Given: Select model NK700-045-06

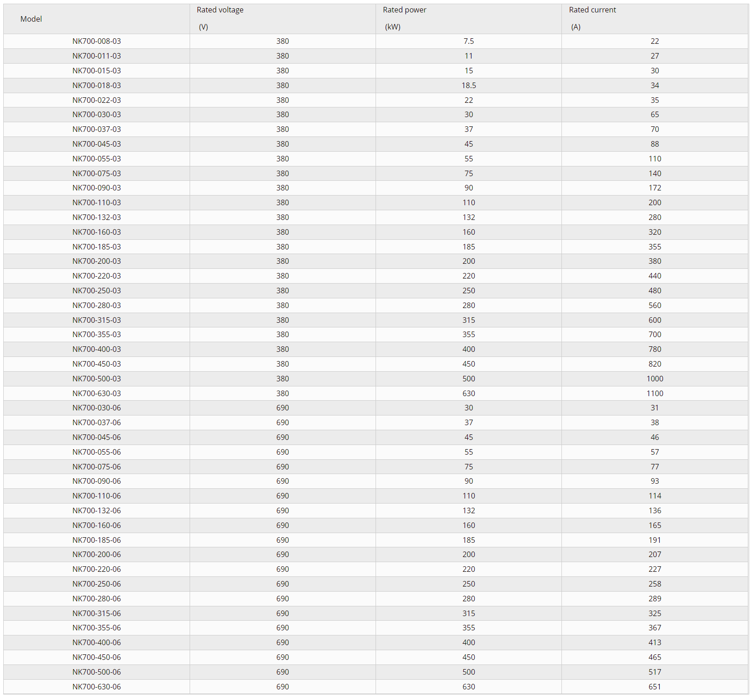Looking at the screenshot, I should (x=96, y=437).
